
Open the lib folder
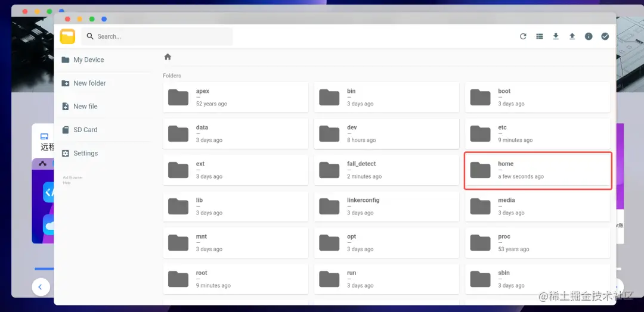coord(236,207)
